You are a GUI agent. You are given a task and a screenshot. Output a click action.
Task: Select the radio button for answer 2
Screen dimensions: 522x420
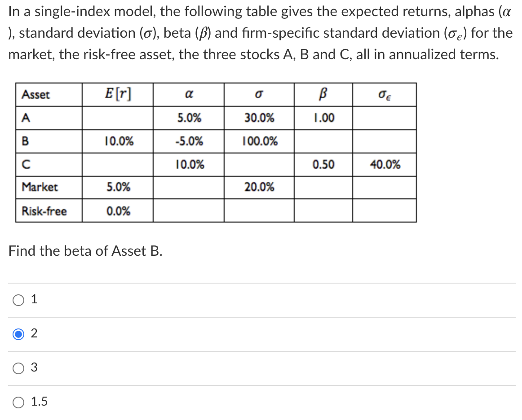(18, 334)
